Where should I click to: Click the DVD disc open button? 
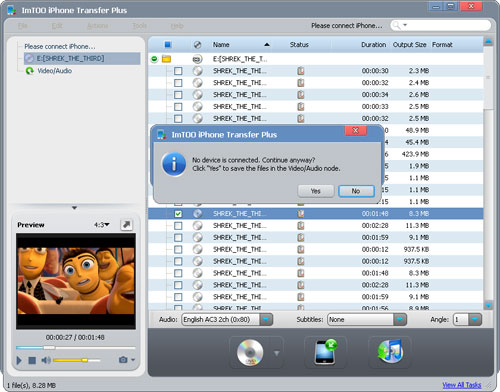pos(250,353)
